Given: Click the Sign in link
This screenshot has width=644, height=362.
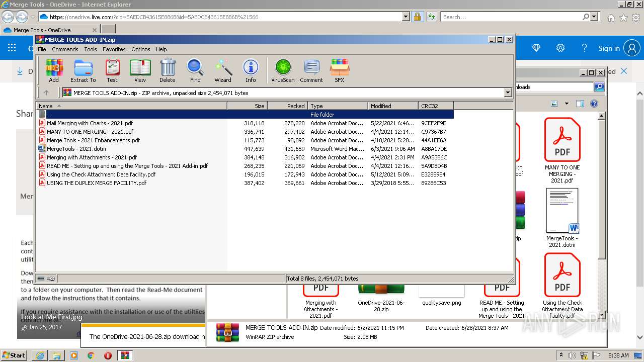Looking at the screenshot, I should [x=609, y=48].
